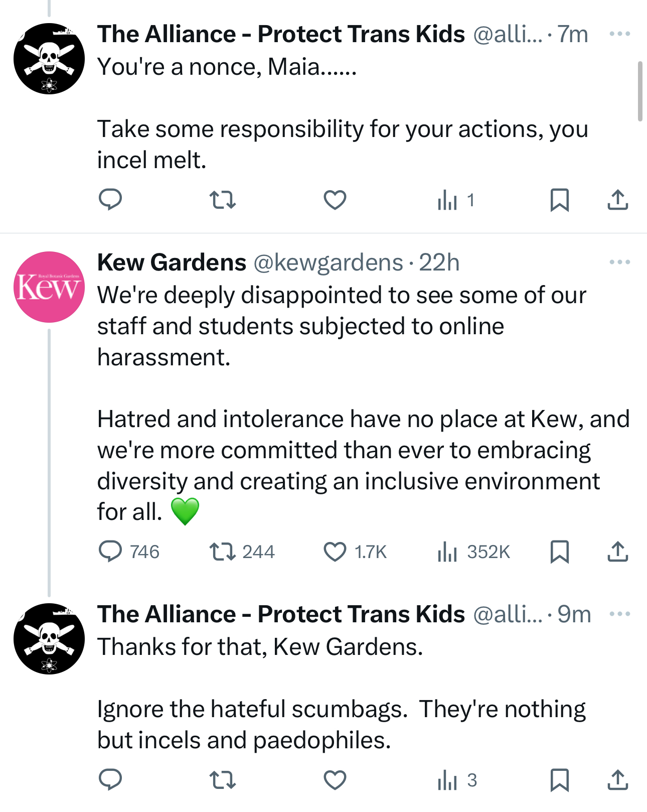
Task: Like the "You're a nonce, Maia" tweet
Action: pyautogui.click(x=335, y=200)
